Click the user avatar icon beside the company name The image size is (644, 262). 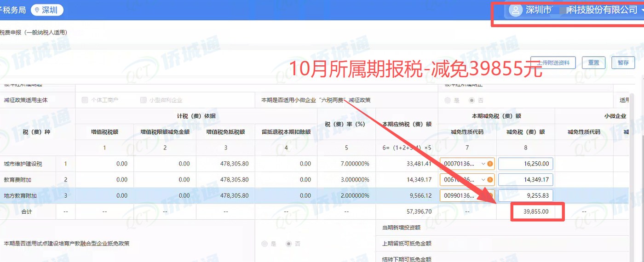[x=517, y=10]
